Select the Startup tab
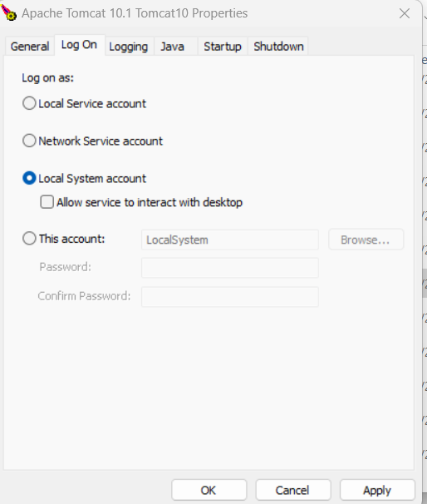This screenshot has height=504, width=427. click(x=223, y=47)
